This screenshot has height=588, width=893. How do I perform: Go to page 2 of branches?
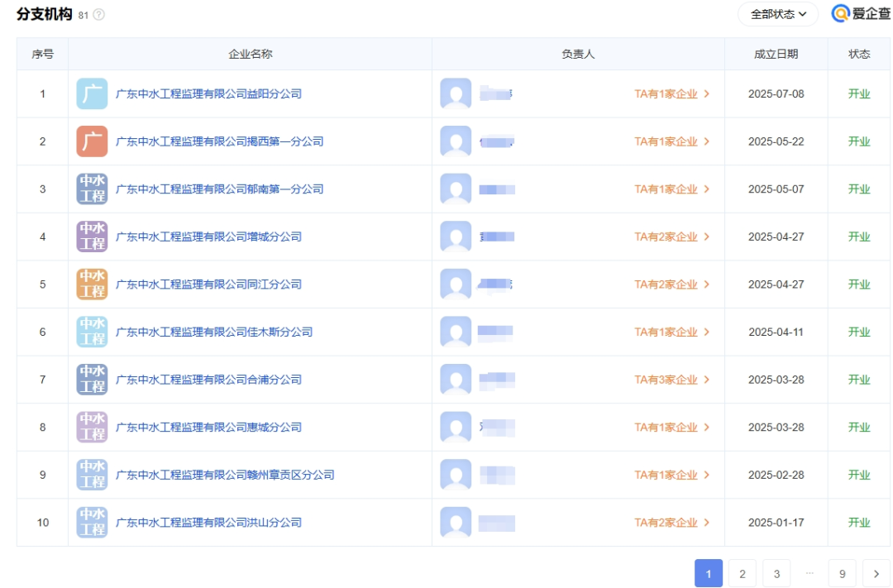(x=742, y=573)
